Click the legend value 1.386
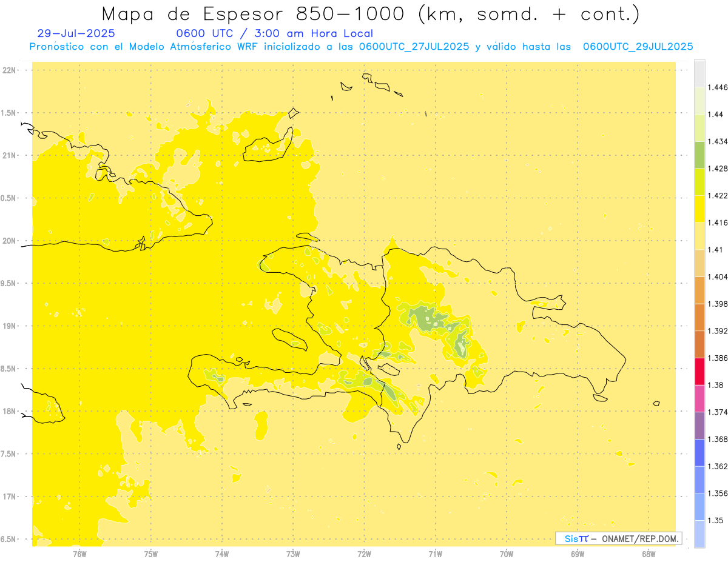 718,358
